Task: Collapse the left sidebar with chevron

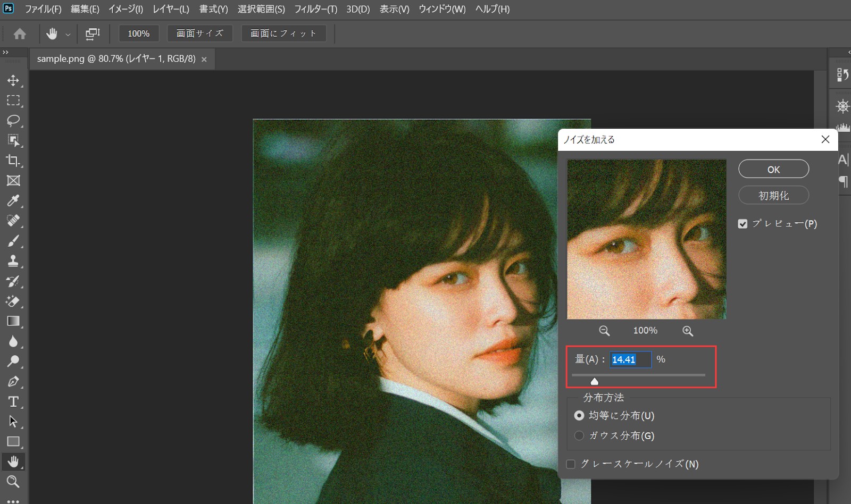Action: (6, 52)
